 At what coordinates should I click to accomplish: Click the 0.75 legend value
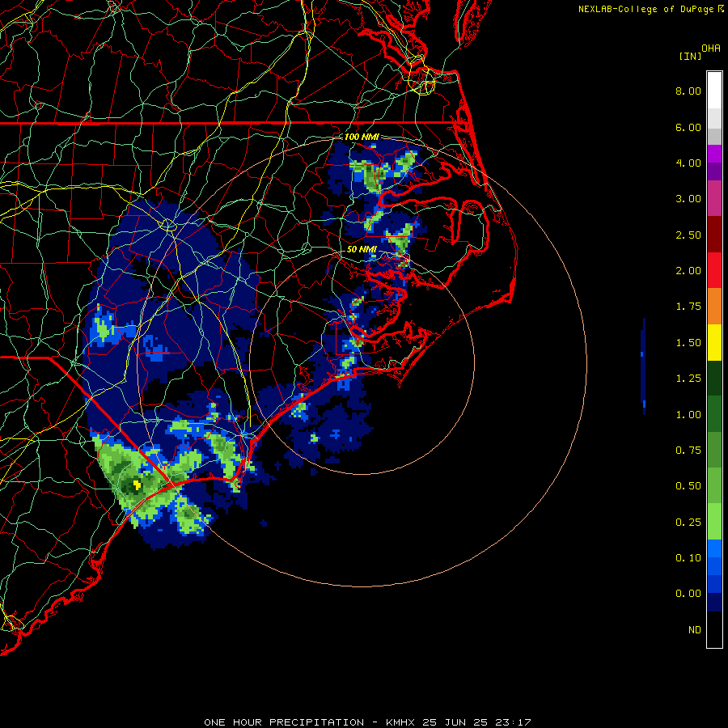pyautogui.click(x=688, y=451)
